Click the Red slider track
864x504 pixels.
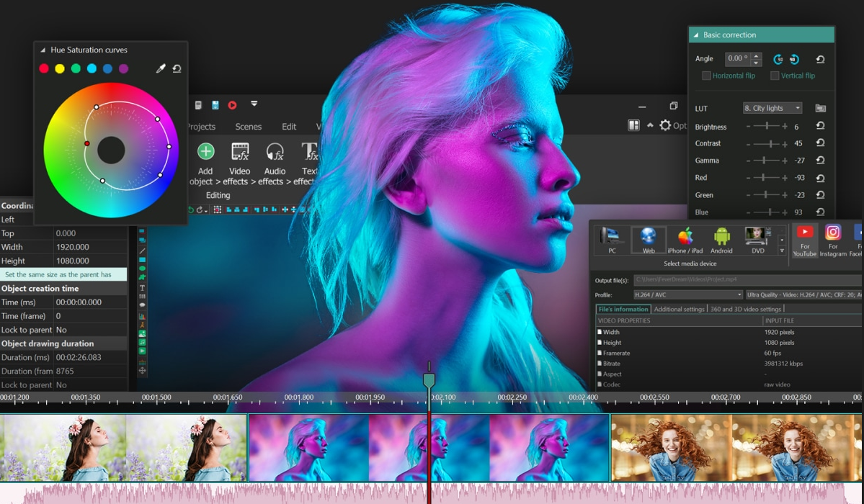click(767, 178)
